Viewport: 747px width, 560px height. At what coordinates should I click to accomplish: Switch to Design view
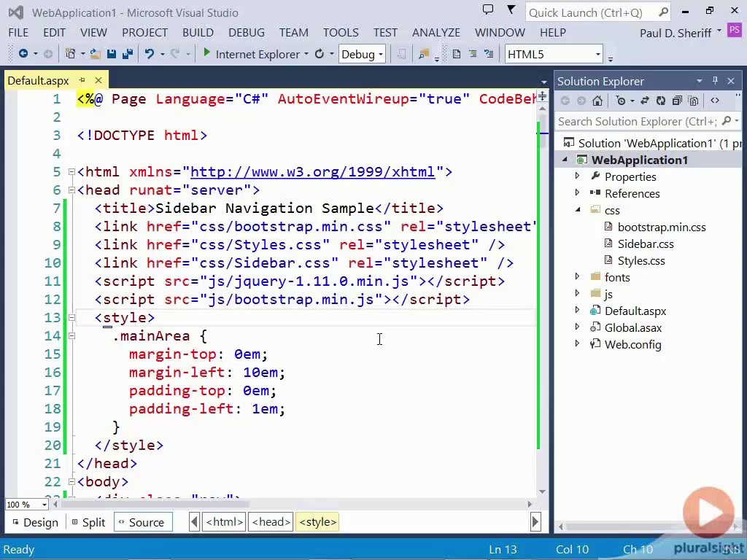pos(35,522)
